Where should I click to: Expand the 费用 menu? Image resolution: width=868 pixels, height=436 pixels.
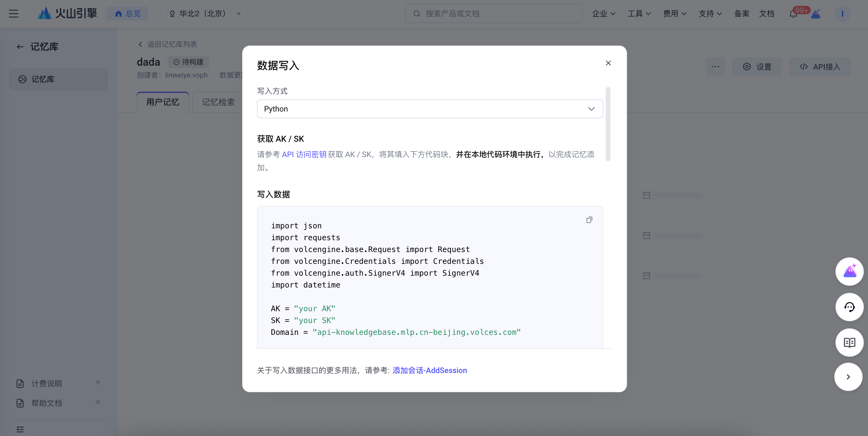pos(674,14)
